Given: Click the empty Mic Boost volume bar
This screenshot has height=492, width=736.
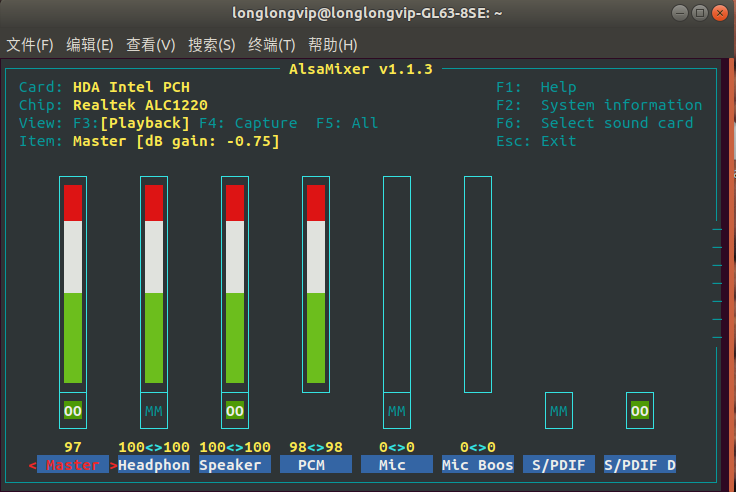Looking at the screenshot, I should click(x=478, y=284).
